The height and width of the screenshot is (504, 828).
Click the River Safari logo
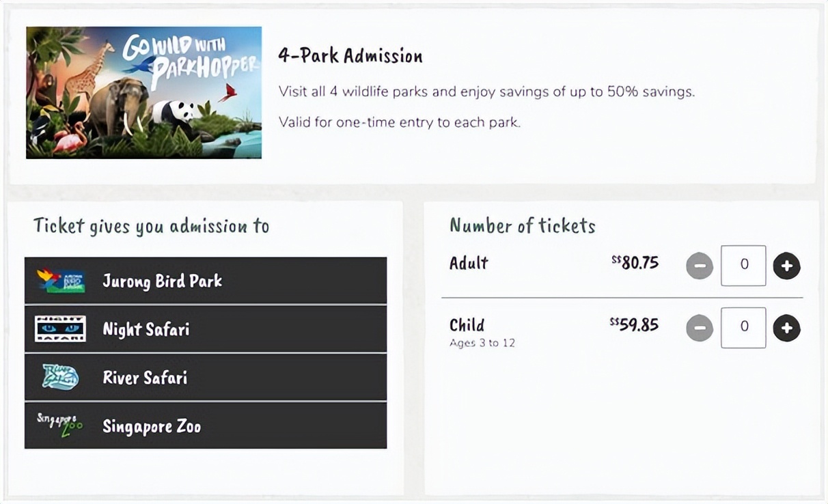tap(60, 378)
